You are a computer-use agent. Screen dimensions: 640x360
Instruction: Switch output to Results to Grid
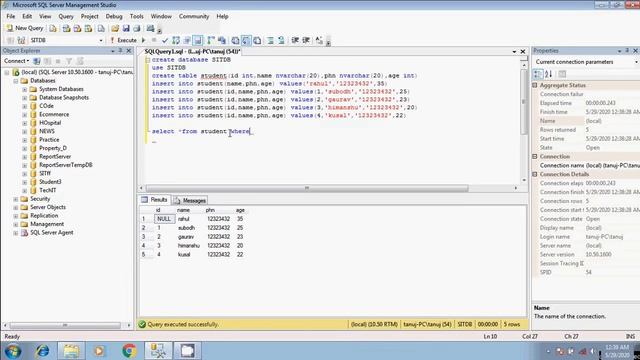pos(247,40)
